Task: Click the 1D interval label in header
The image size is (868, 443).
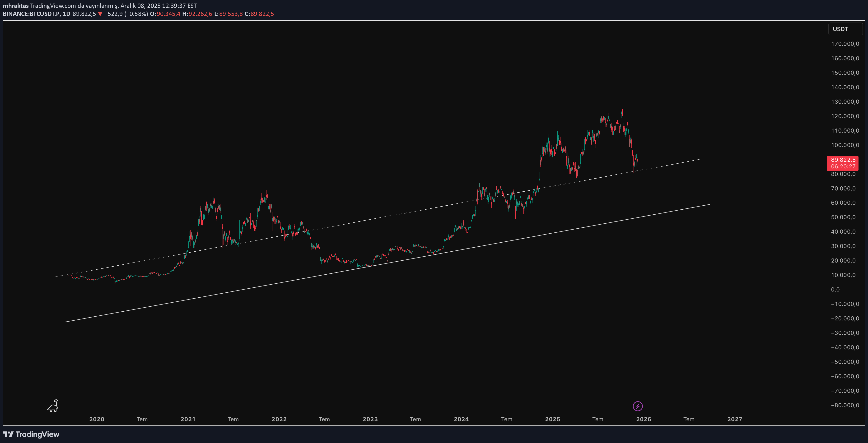Action: [66, 14]
